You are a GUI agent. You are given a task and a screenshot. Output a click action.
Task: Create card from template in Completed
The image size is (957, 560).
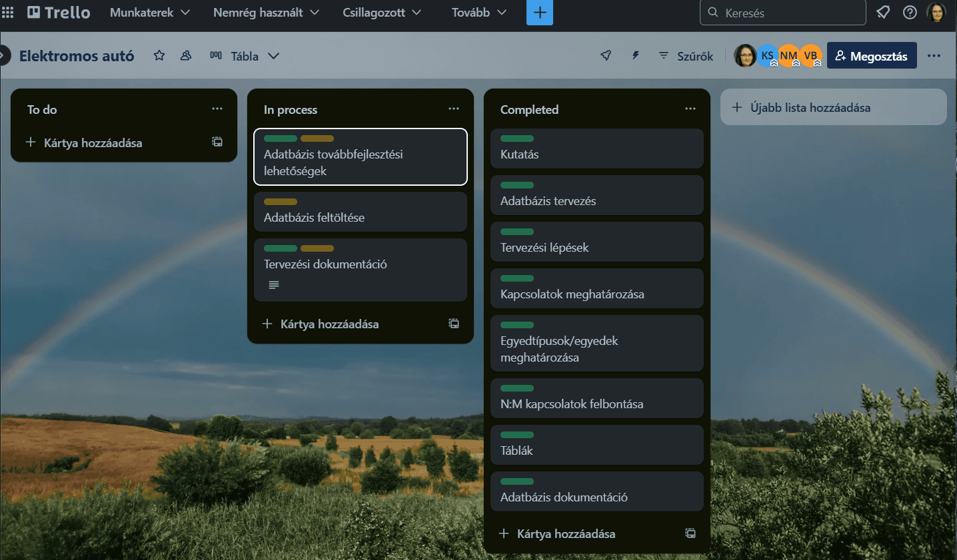tap(690, 533)
